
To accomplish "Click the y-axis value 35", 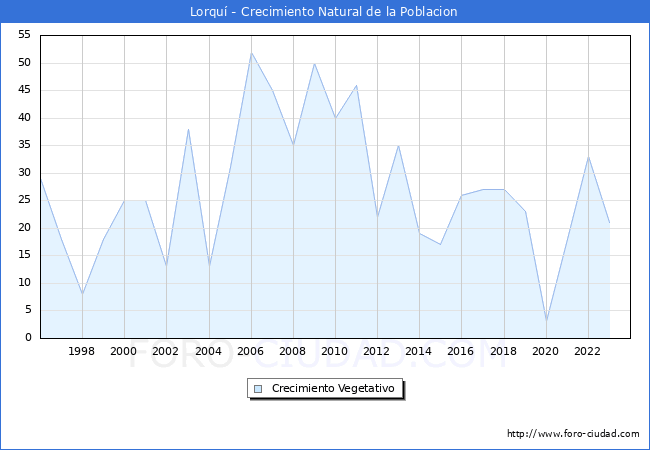I will click(x=24, y=145).
